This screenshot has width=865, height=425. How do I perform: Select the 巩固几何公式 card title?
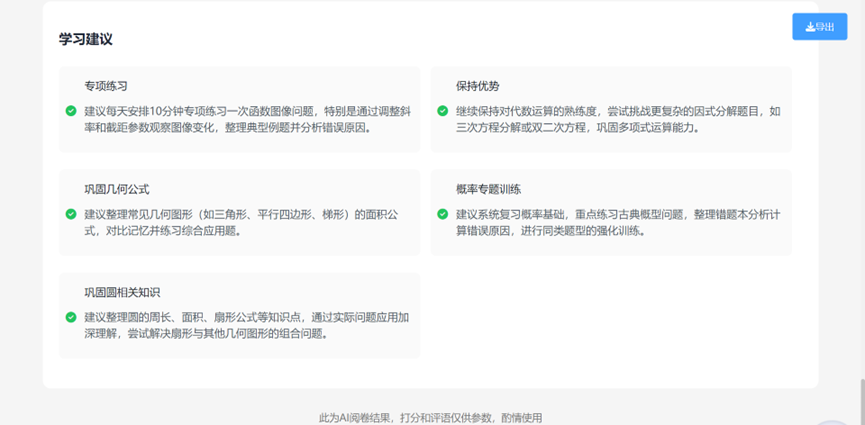pos(117,190)
